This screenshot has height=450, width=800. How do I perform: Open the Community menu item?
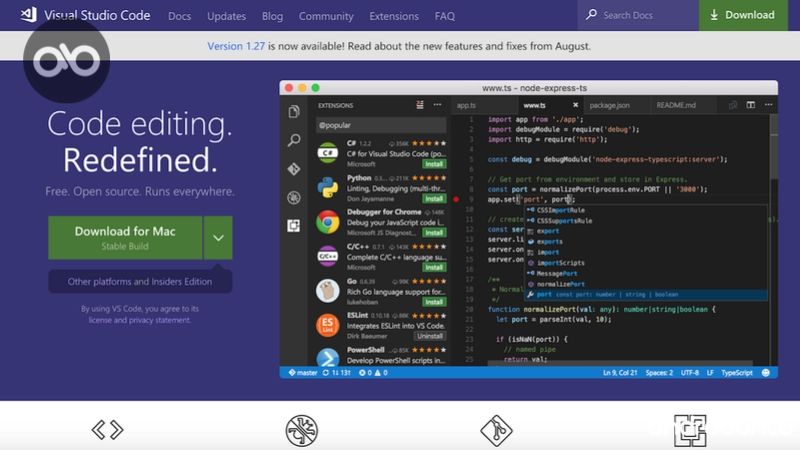coord(326,16)
